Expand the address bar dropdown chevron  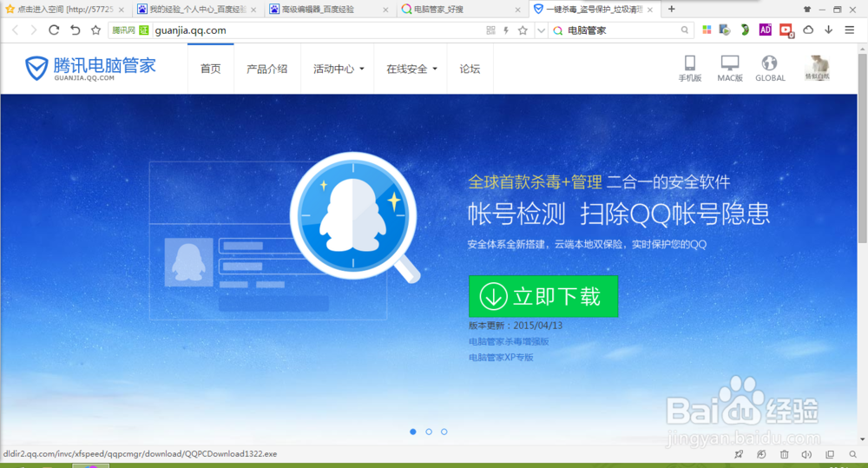click(x=541, y=30)
